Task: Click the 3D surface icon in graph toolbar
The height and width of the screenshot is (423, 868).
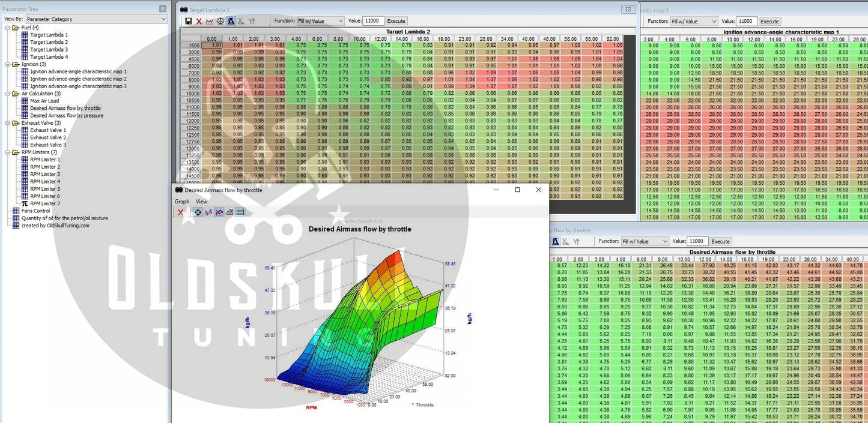Action: coord(229,212)
